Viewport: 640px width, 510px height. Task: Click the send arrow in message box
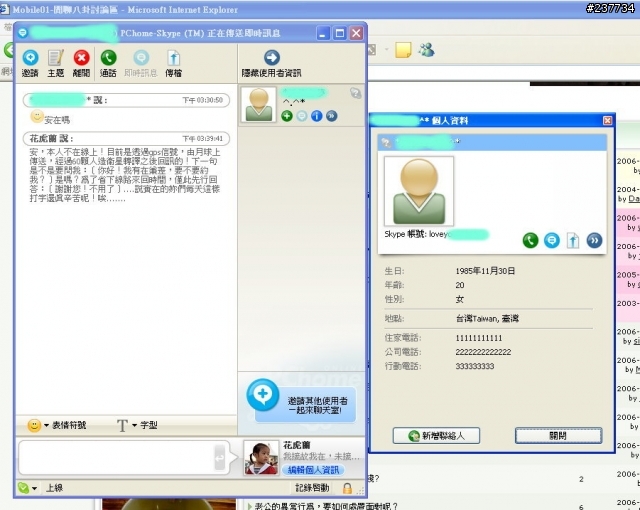[220, 457]
